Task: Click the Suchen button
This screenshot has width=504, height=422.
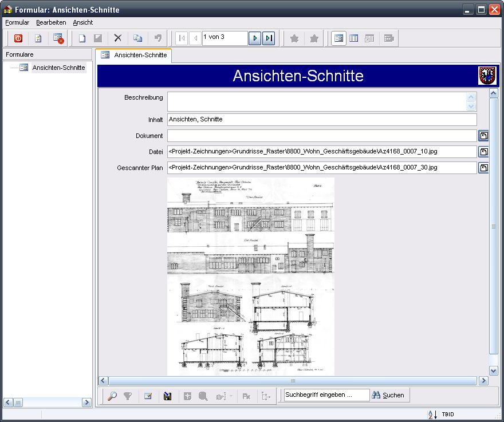Action: coord(388,395)
